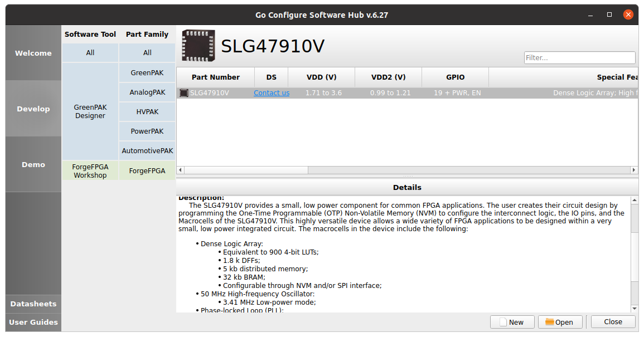Screen dimensions: 644x337
Task: Sort by the Special Features column header
Action: [x=564, y=77]
